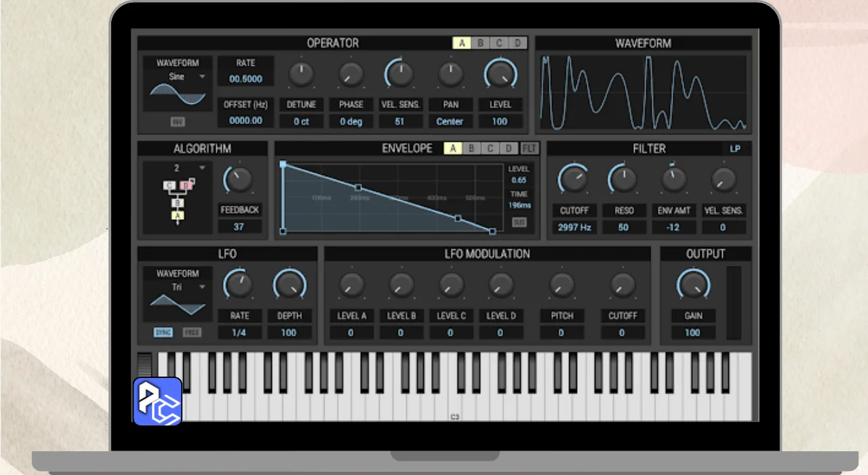This screenshot has width=868, height=475.
Task: Click the LFO Modulation Level B knob
Action: pos(401,284)
